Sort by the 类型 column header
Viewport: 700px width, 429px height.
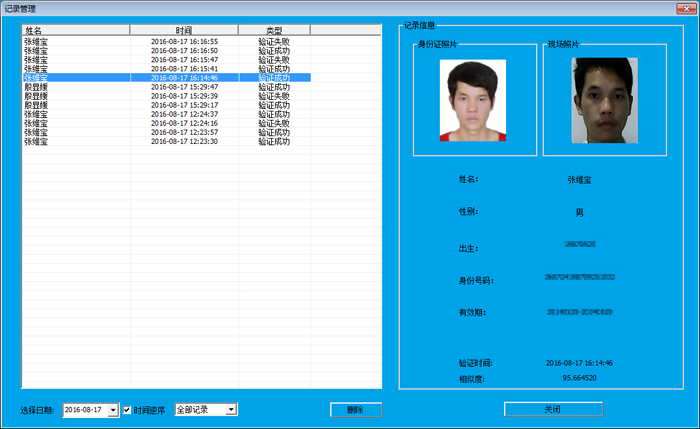pos(274,31)
